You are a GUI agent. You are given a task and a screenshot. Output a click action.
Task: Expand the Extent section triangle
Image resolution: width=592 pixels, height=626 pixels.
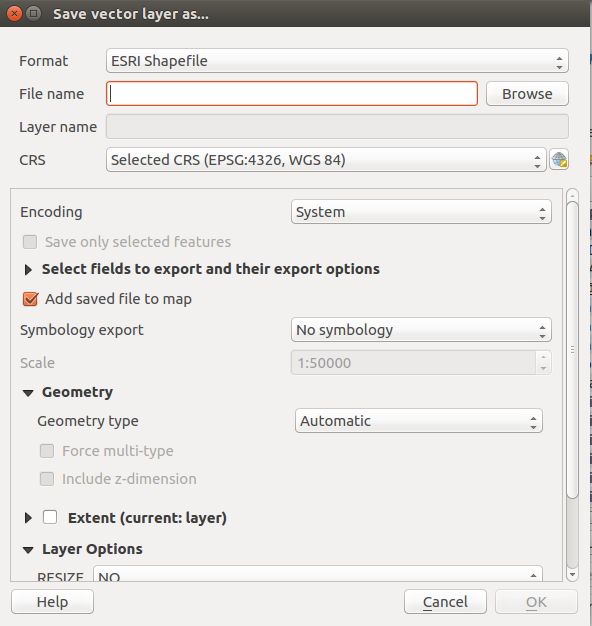pos(28,518)
